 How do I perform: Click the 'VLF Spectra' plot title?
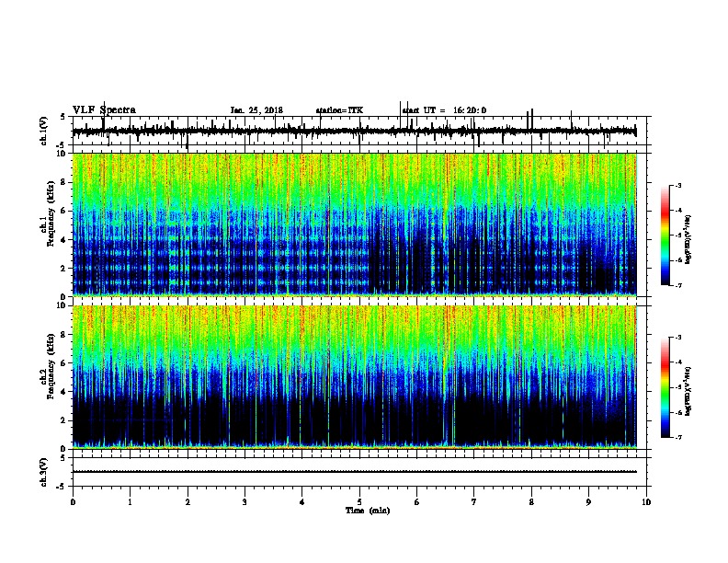tap(104, 110)
